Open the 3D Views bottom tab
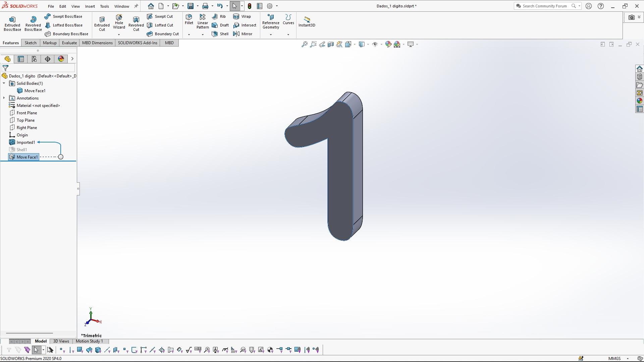Image resolution: width=644 pixels, height=362 pixels. coord(61,341)
